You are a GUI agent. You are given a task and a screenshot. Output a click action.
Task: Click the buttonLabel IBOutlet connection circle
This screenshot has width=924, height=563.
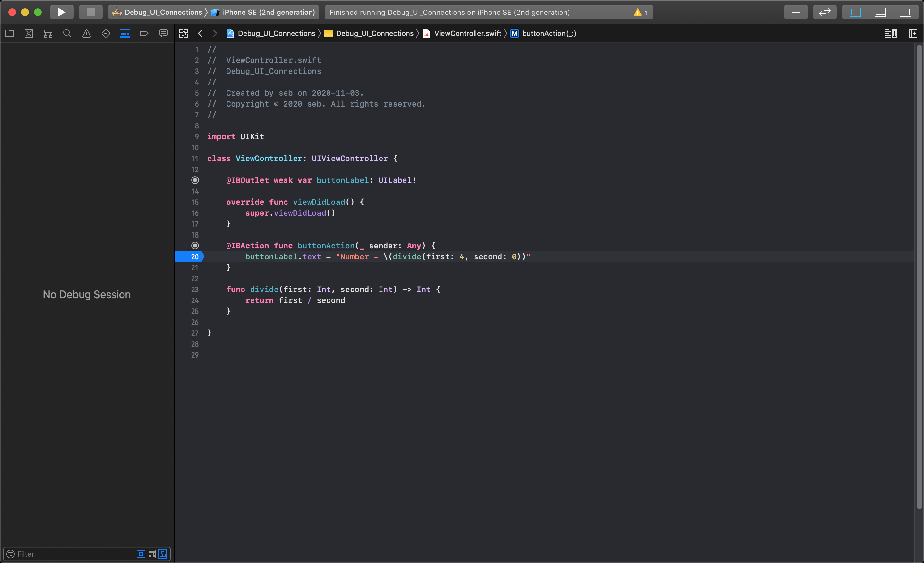pos(195,180)
